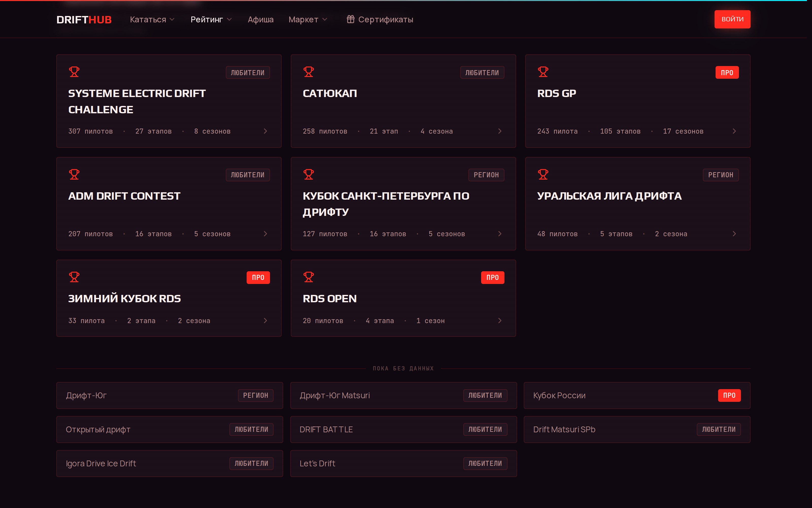Expand the Рейтинг dropdown menu

click(x=211, y=20)
